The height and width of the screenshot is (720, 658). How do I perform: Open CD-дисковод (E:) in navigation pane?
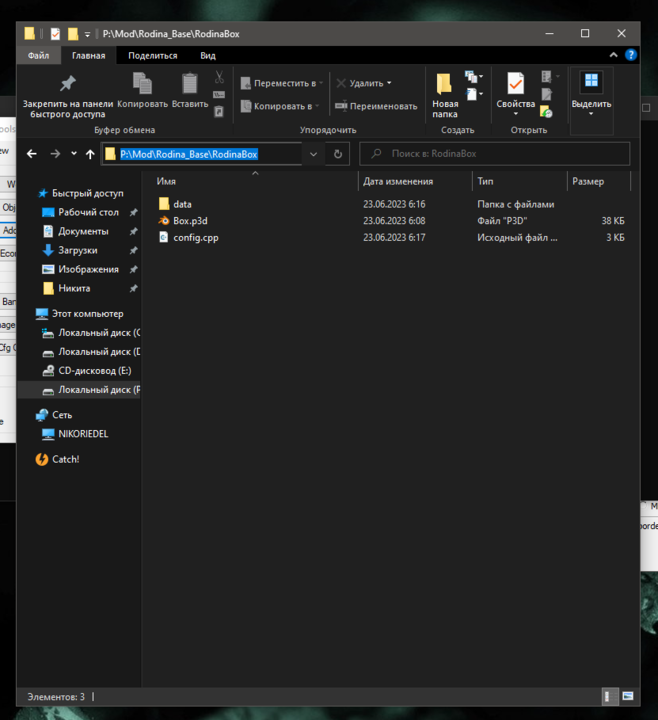pyautogui.click(x=95, y=371)
